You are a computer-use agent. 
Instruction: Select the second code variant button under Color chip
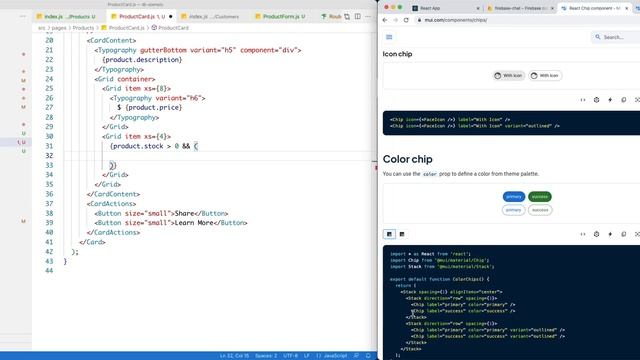click(402, 234)
